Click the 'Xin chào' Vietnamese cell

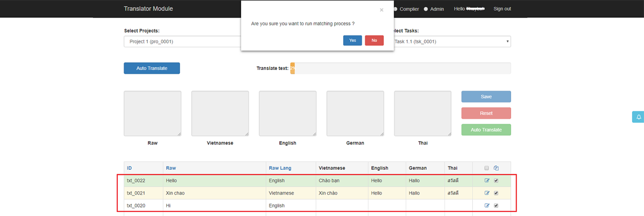341,192
